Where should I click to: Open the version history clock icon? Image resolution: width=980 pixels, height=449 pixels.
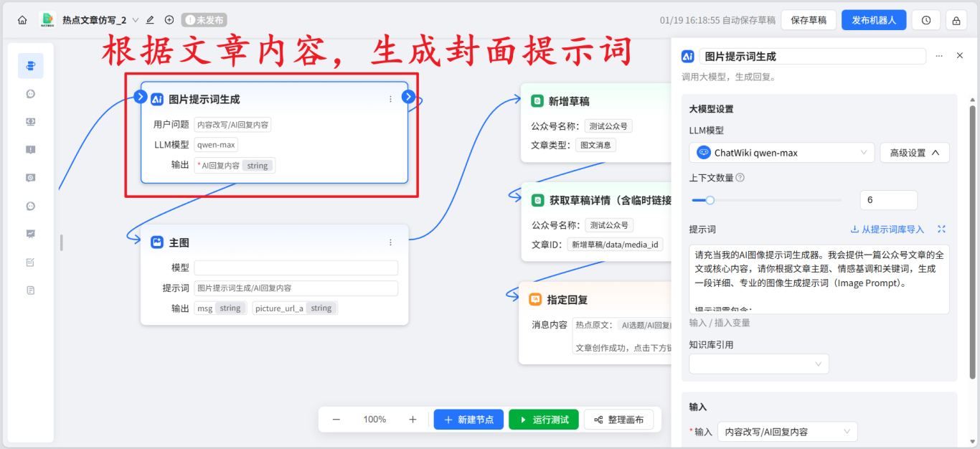point(925,19)
